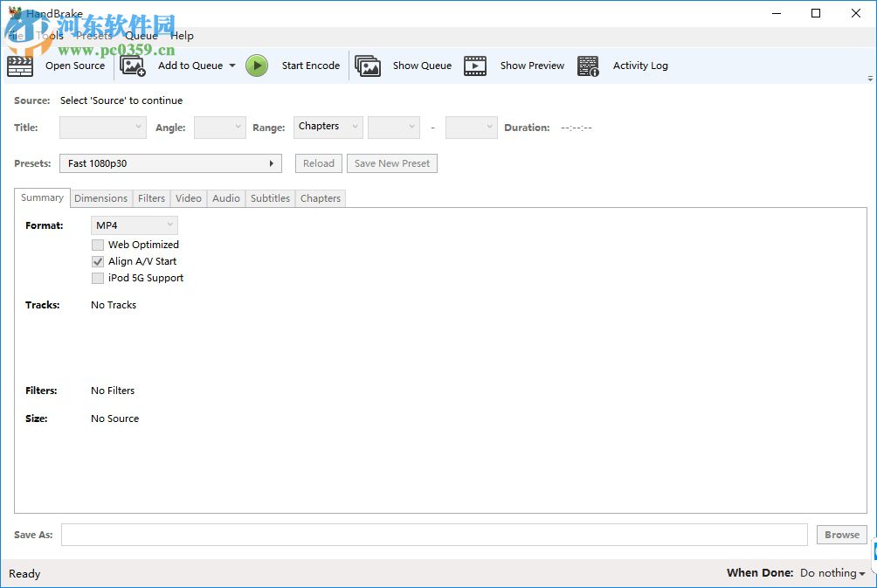The height and width of the screenshot is (588, 877).
Task: Click the Show Queue label
Action: click(422, 66)
